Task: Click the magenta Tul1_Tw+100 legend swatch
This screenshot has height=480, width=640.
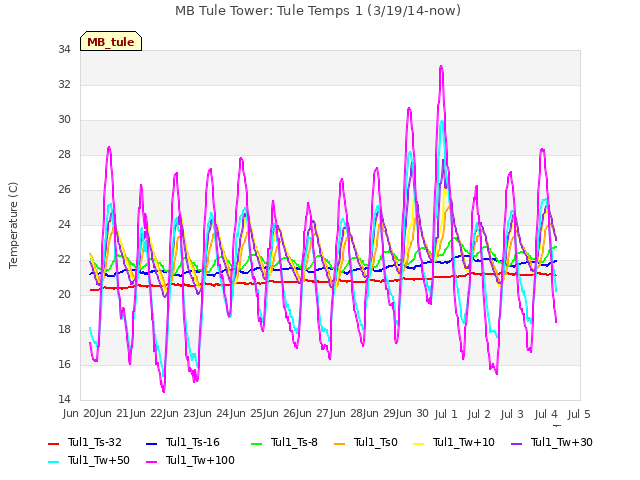Action: 151,462
